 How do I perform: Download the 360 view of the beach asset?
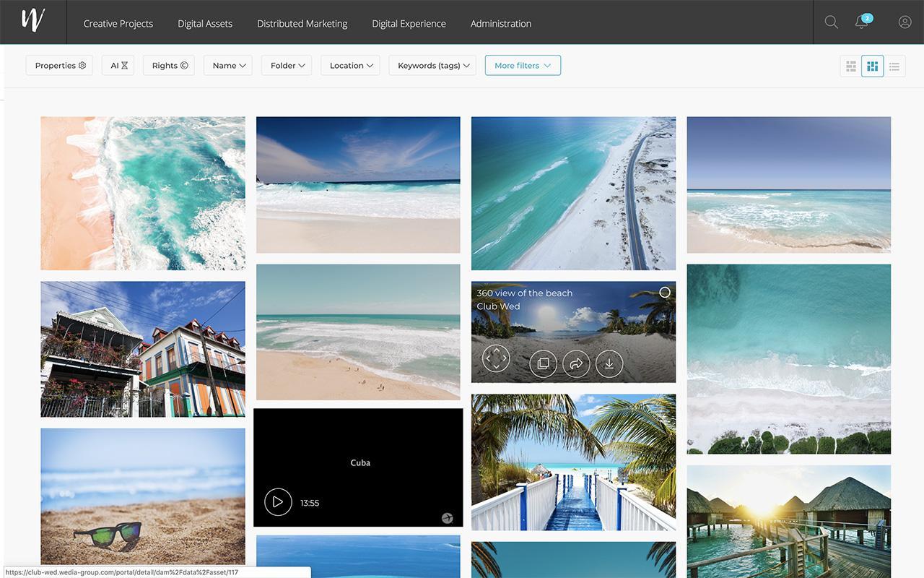[609, 363]
